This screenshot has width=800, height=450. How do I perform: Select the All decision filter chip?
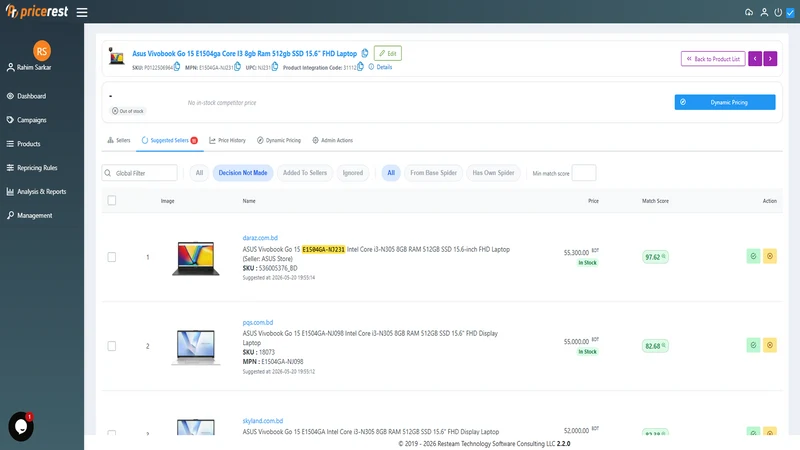pos(199,173)
